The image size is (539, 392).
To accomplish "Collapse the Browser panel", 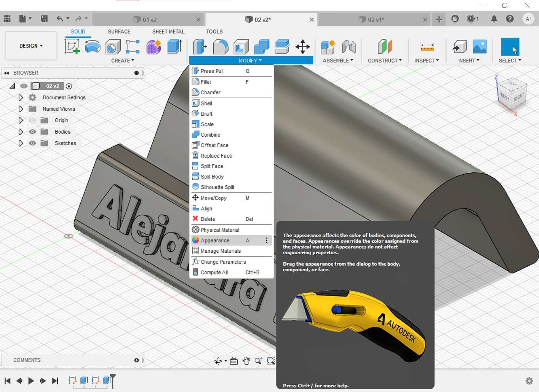I will [6, 73].
